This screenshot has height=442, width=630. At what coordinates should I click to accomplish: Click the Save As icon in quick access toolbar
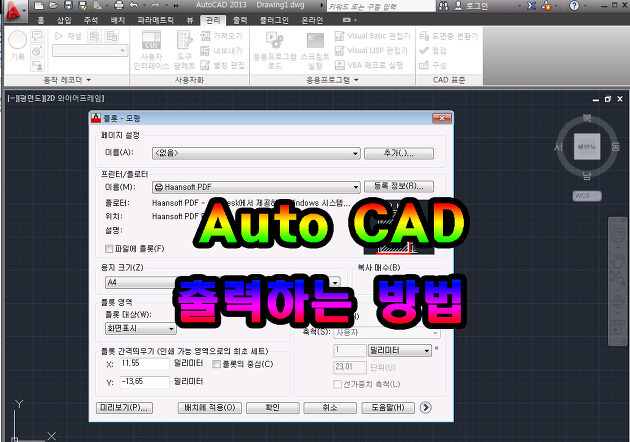coord(83,6)
